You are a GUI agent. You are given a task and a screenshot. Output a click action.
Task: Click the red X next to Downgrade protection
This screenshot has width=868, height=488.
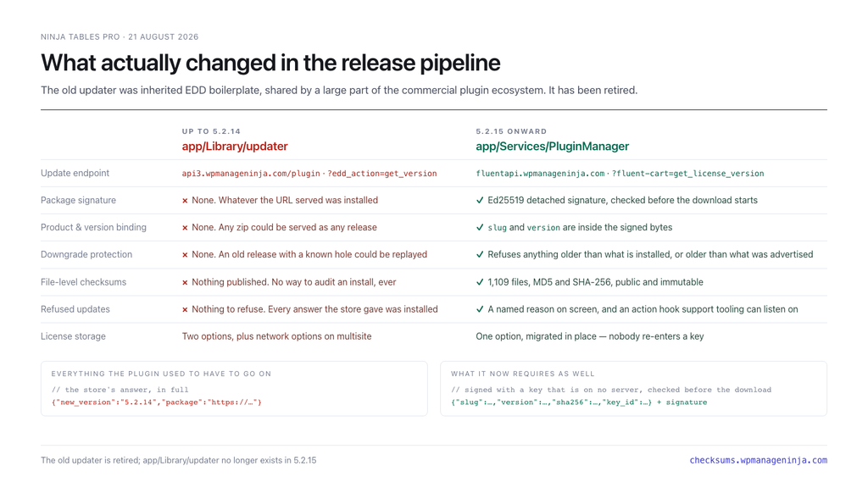click(x=185, y=255)
